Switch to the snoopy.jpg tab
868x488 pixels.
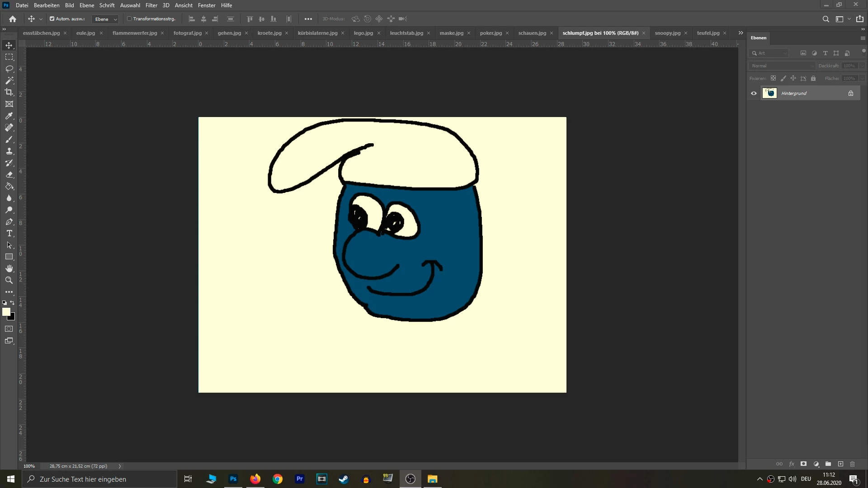tap(667, 33)
